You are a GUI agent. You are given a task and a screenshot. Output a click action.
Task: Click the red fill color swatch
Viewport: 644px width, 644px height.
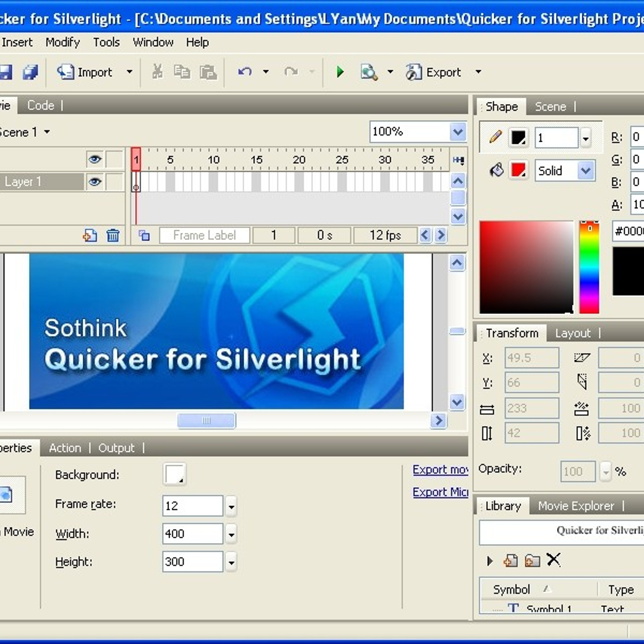518,171
